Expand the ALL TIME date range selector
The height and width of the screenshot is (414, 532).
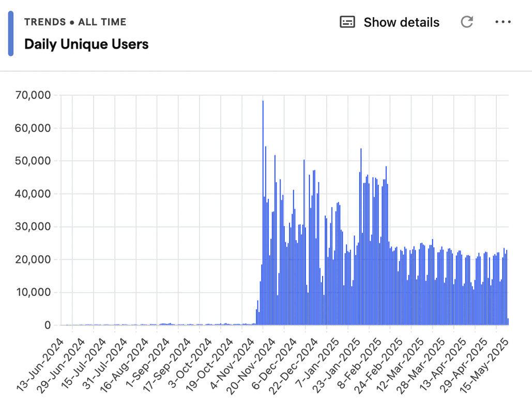(103, 22)
